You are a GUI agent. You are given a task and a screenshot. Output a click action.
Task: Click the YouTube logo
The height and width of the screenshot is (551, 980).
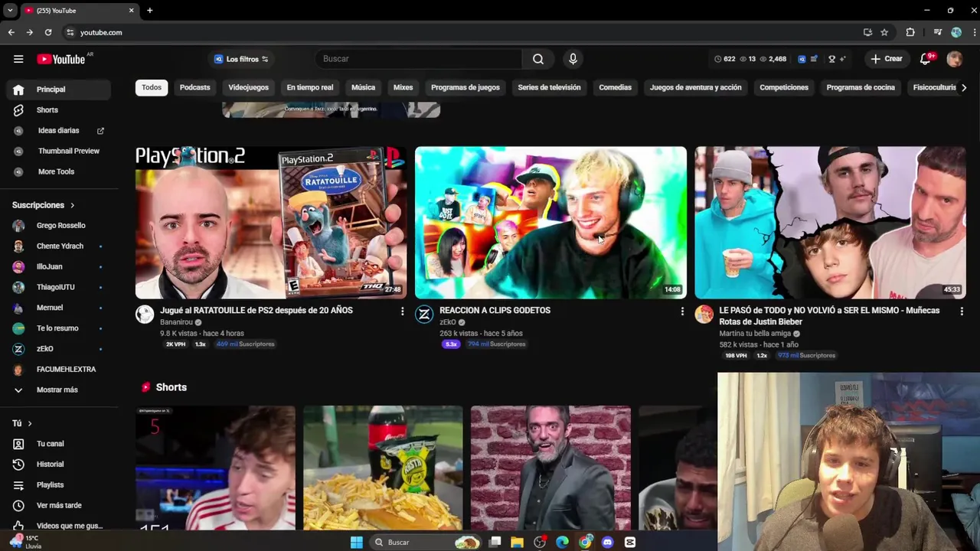[x=60, y=59]
